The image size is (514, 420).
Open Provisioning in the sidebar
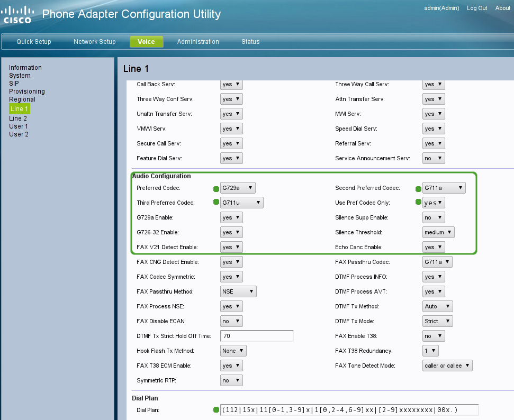pyautogui.click(x=26, y=92)
